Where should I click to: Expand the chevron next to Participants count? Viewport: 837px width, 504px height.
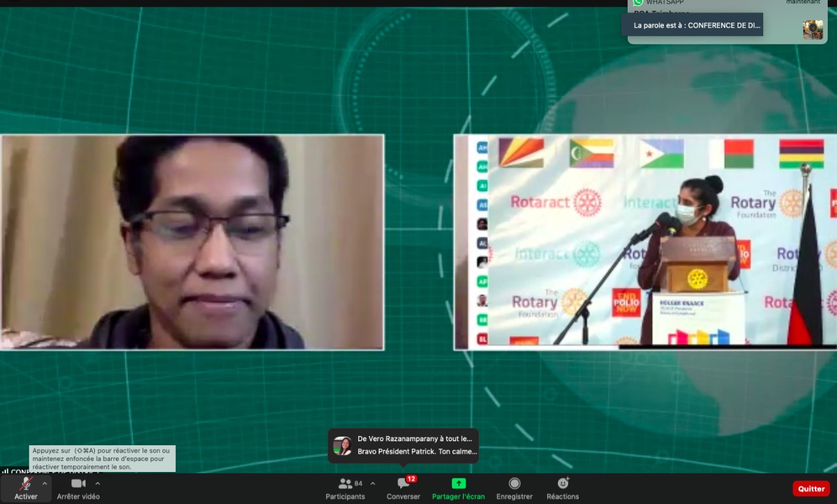[x=373, y=484]
